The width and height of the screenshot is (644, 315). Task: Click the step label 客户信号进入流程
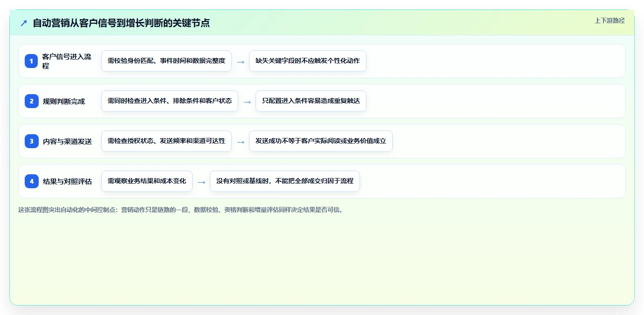67,61
